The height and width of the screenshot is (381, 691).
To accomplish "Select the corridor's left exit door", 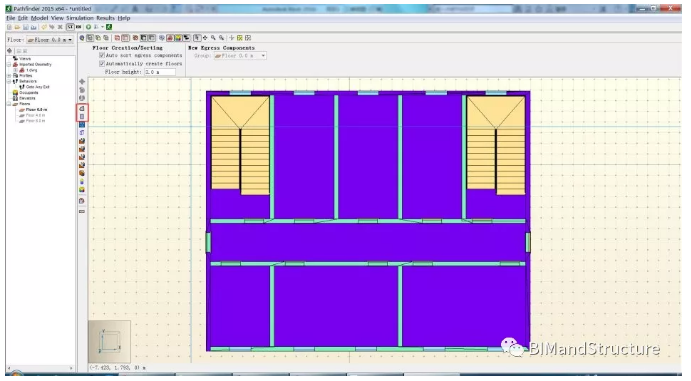I will click(x=208, y=242).
